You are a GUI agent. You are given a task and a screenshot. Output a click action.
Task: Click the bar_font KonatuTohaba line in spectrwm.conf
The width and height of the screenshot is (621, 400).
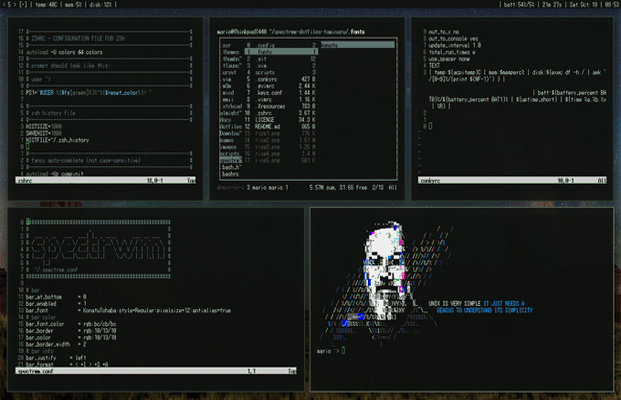pyautogui.click(x=128, y=310)
